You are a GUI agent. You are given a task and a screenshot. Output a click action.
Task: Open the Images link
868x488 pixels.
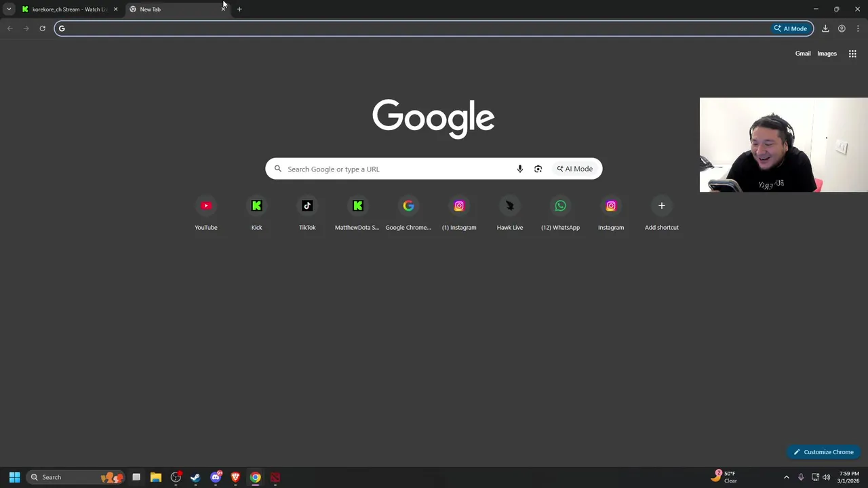[x=827, y=54]
